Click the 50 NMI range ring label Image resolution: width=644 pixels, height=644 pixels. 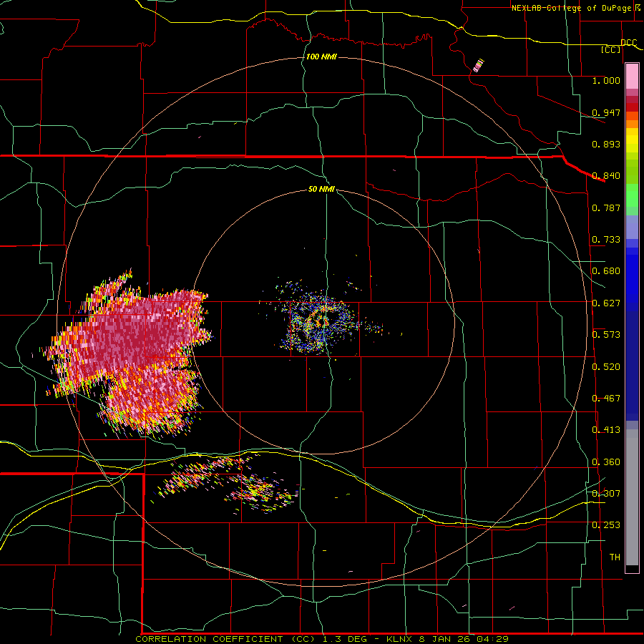click(321, 189)
